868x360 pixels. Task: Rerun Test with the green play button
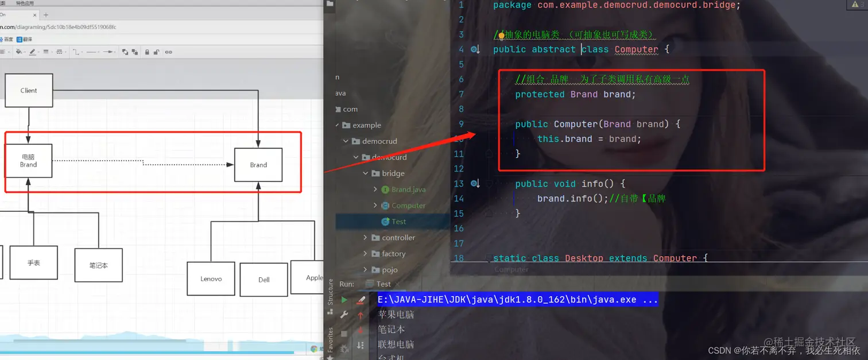click(344, 300)
